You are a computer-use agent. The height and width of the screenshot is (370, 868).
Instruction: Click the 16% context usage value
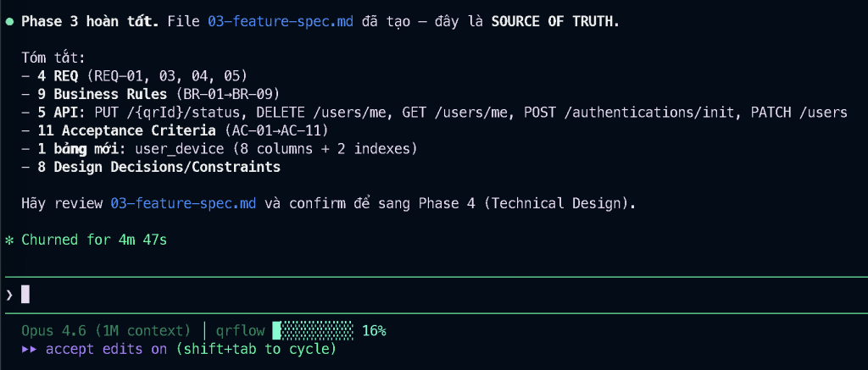pos(374,330)
